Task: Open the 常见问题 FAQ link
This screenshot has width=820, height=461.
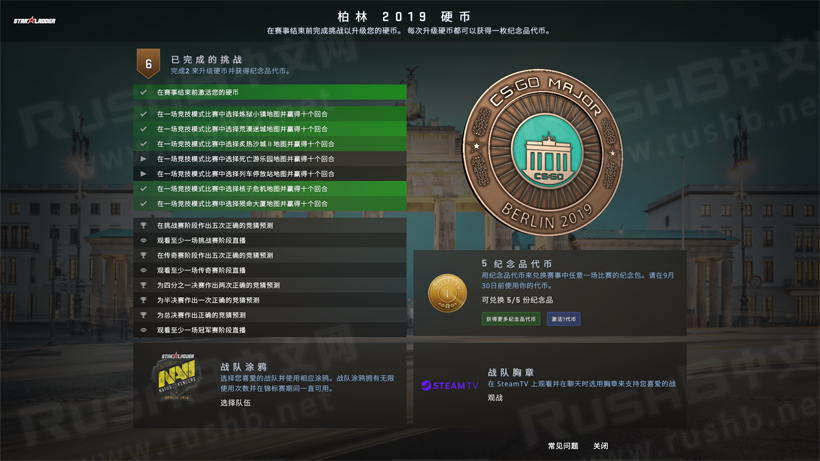Action: click(x=562, y=446)
